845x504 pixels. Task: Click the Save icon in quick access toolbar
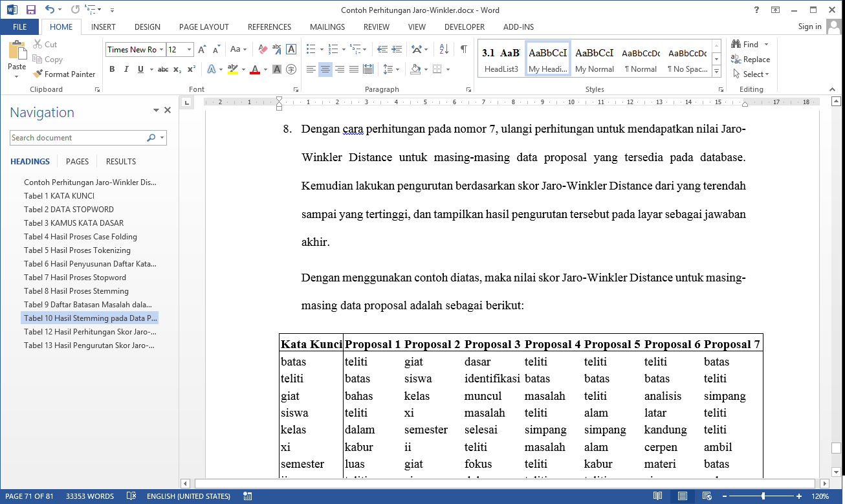click(x=30, y=10)
